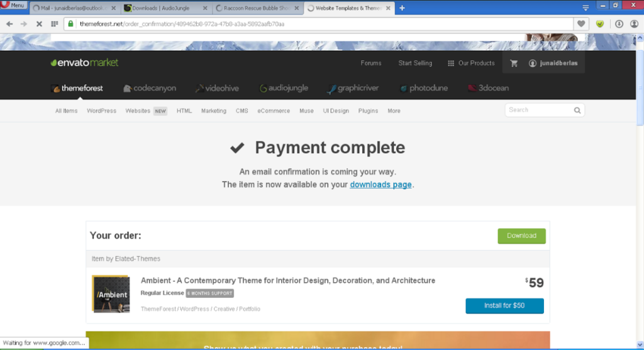Screen dimensions: 644x350
Task: Select the audiojungle marketplace
Action: pyautogui.click(x=284, y=88)
